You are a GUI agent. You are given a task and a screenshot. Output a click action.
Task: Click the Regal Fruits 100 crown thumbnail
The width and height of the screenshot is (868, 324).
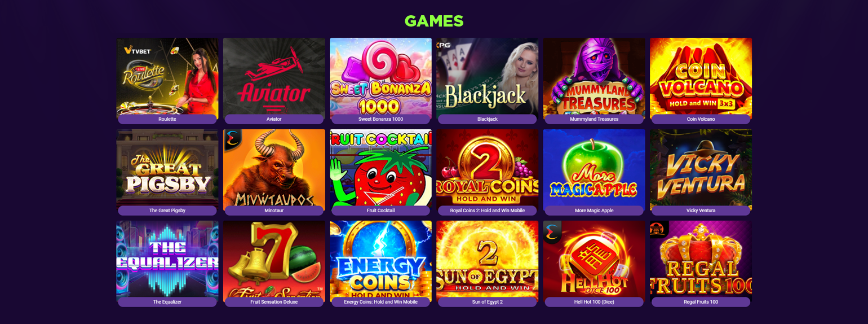(x=701, y=259)
